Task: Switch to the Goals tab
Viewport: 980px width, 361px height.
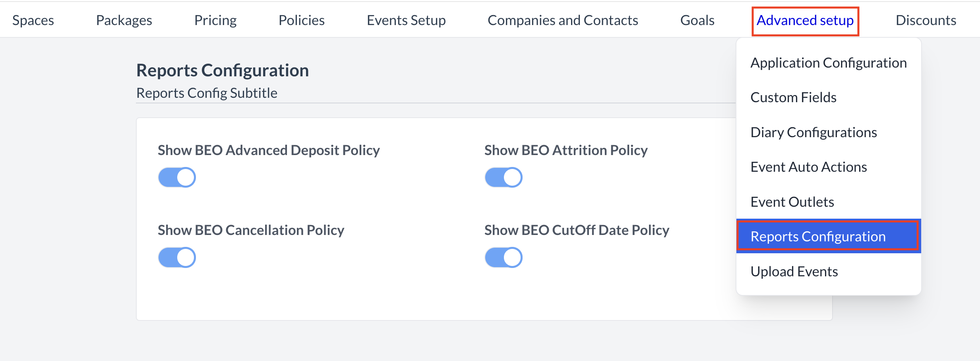Action: point(697,20)
